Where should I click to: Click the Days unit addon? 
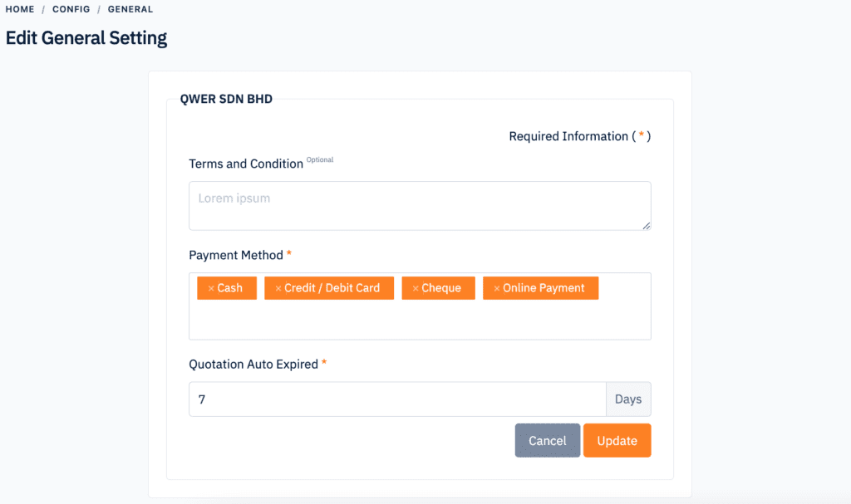(x=628, y=399)
